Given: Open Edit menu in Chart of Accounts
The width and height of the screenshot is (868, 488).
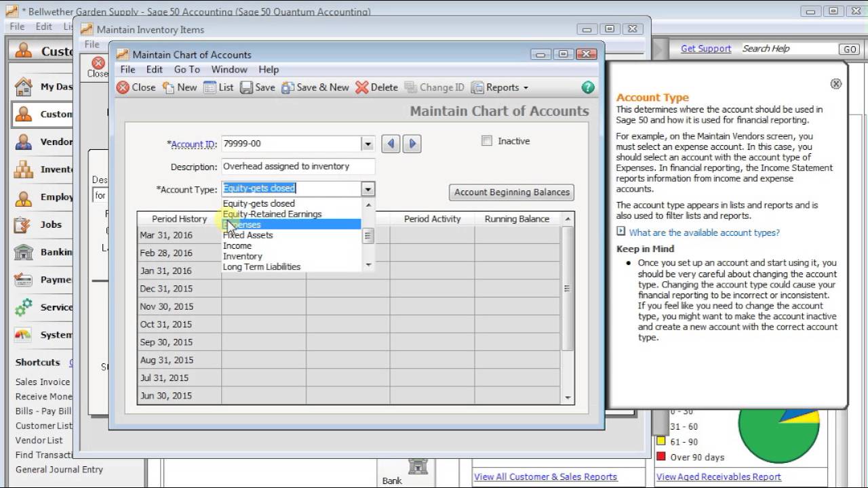Looking at the screenshot, I should pyautogui.click(x=155, y=69).
